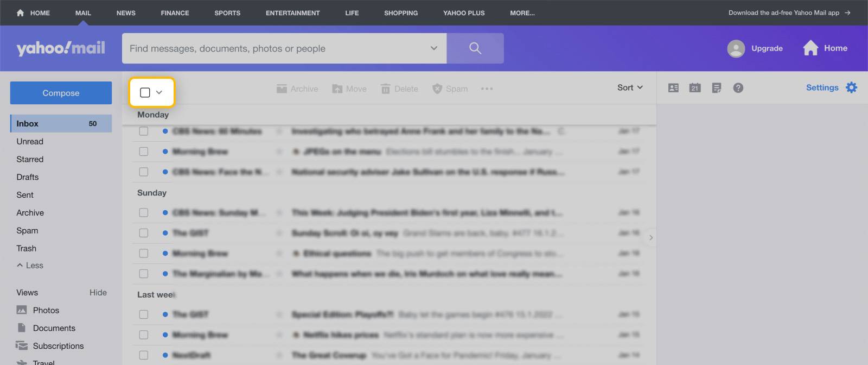The image size is (868, 365).
Task: Check the NextDraft email
Action: click(x=144, y=355)
